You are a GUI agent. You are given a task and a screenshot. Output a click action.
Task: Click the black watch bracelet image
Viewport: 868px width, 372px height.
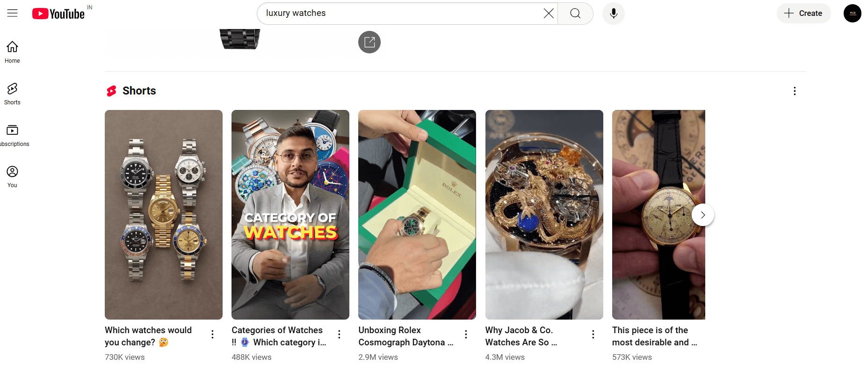(240, 39)
